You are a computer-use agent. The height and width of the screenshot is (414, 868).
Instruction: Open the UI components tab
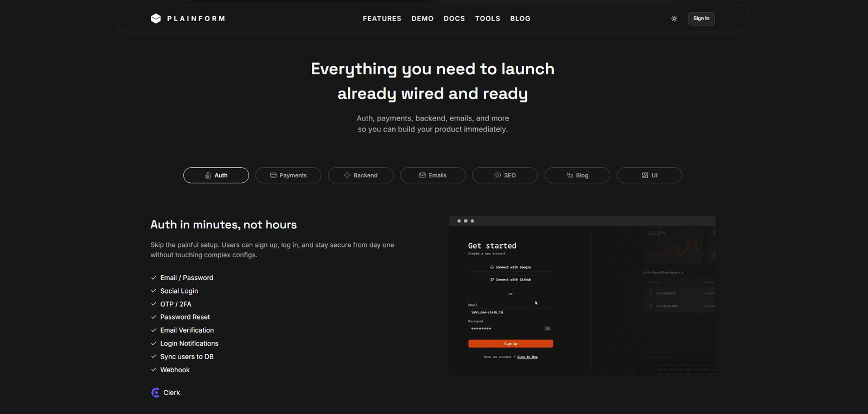(649, 175)
